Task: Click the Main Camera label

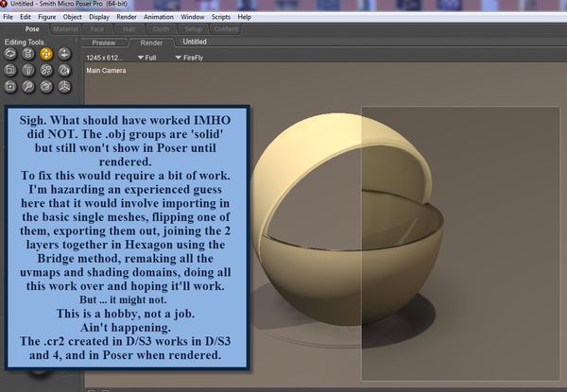Action: pyautogui.click(x=106, y=71)
